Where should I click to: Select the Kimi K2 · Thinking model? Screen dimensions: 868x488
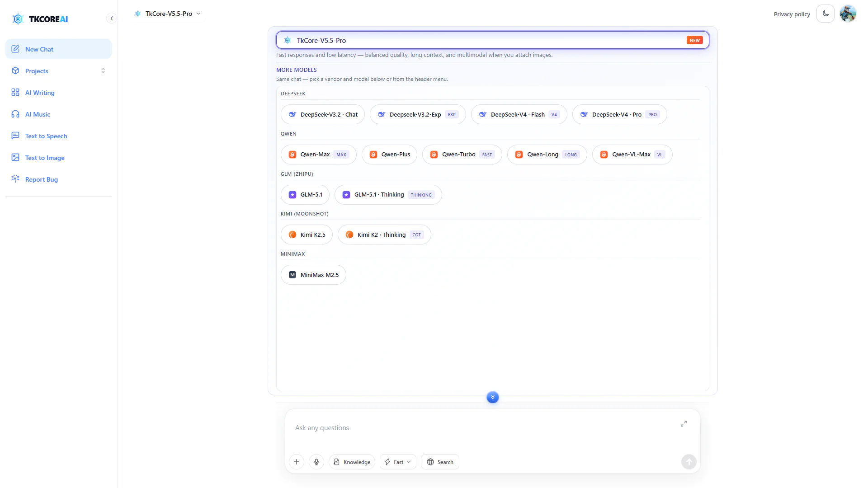coord(384,235)
